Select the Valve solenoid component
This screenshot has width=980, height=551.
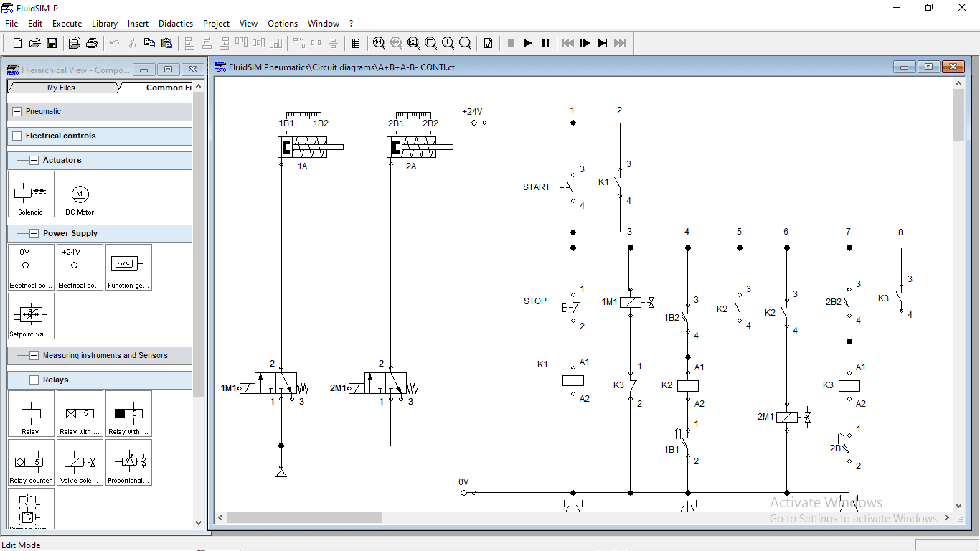[80, 462]
